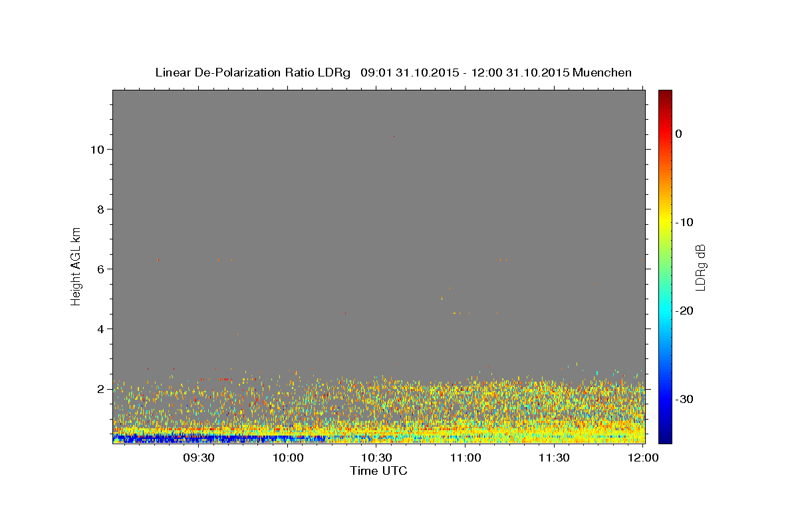
Task: Click the height tick label 8
Action: click(x=100, y=209)
